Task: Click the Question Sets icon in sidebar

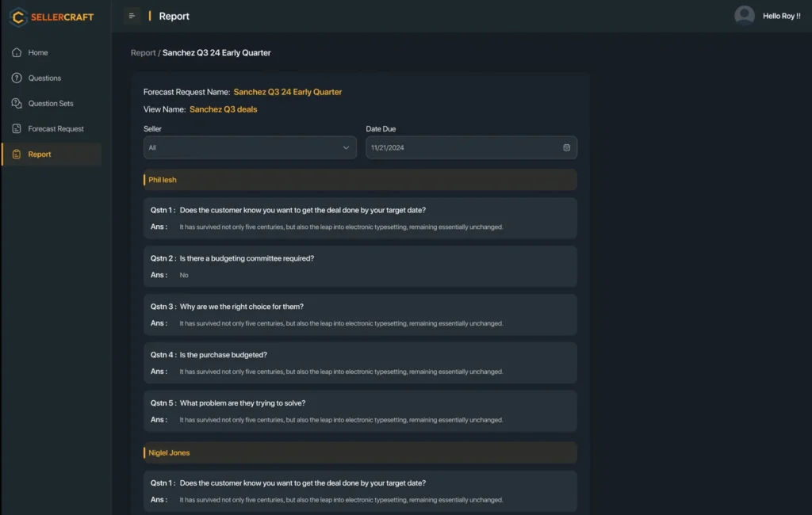Action: [17, 103]
